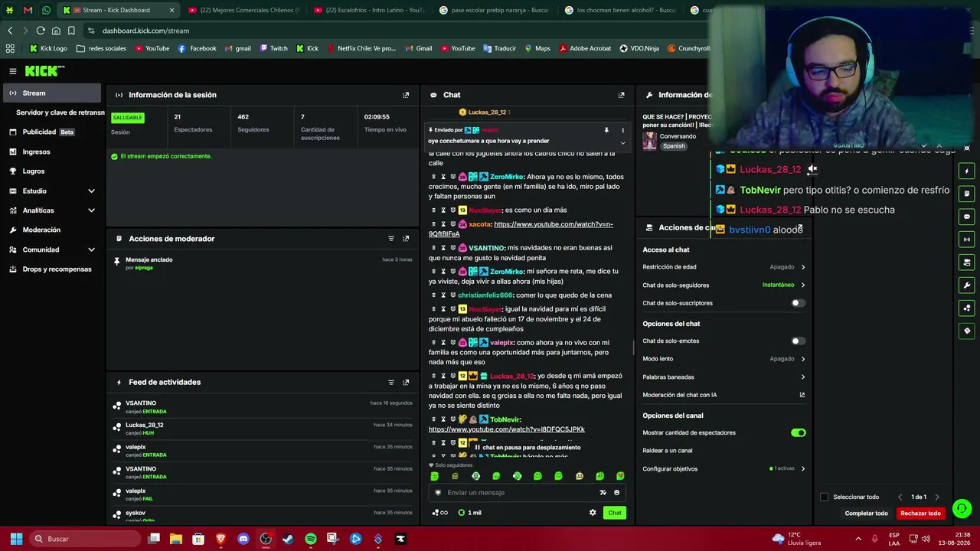Image resolution: width=980 pixels, height=551 pixels.
Task: Click the Windows Buscar search box
Action: pyautogui.click(x=83, y=539)
